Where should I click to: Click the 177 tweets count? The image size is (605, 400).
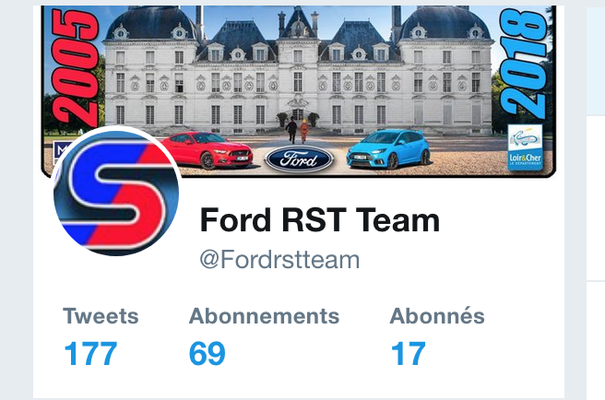tap(91, 354)
